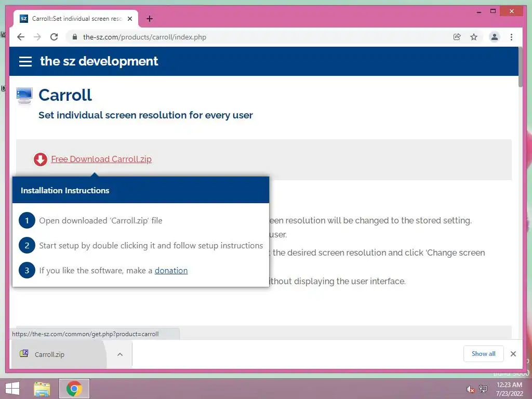
Task: Select the Carroll::Set individual screen tab
Action: (76, 19)
